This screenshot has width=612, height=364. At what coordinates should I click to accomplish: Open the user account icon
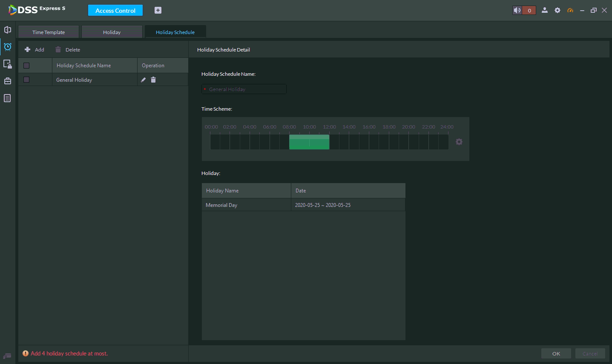point(544,10)
